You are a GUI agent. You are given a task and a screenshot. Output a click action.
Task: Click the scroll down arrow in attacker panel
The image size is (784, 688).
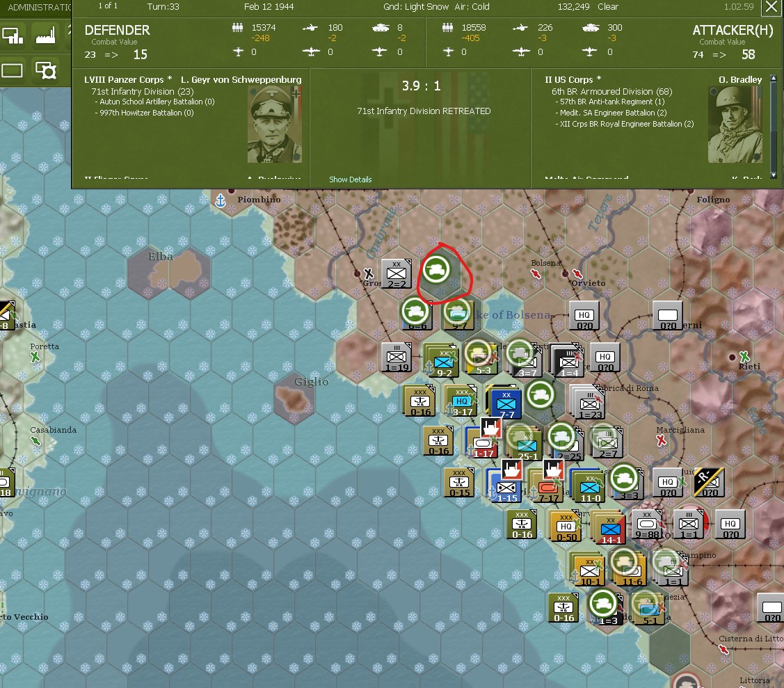pyautogui.click(x=774, y=175)
